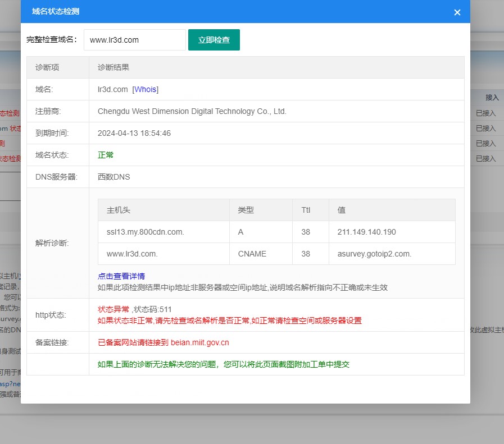This screenshot has height=444, width=504.
Task: Focus the domain input showing www.lr3d.com
Action: pos(134,40)
